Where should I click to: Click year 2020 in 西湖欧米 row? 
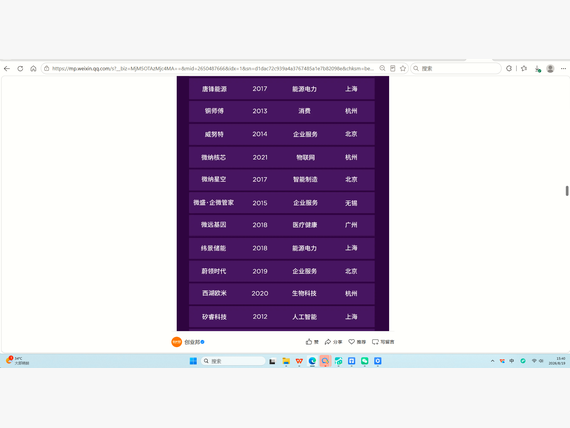(260, 293)
